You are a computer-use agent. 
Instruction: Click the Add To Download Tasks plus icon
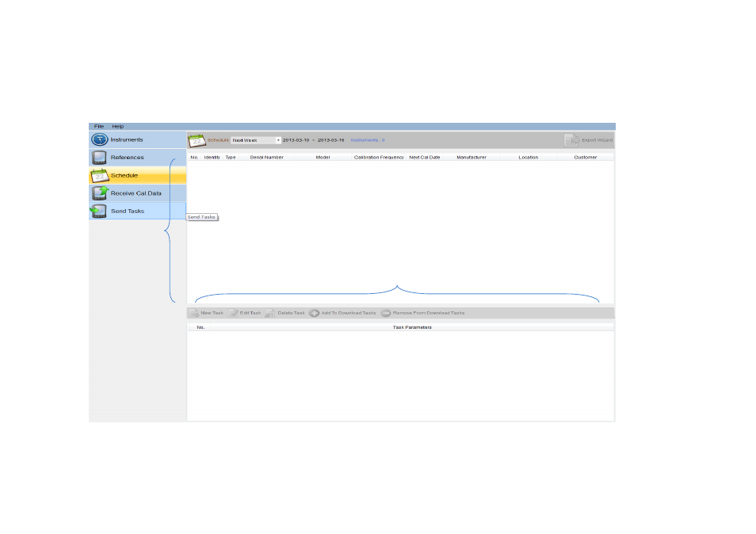315,313
